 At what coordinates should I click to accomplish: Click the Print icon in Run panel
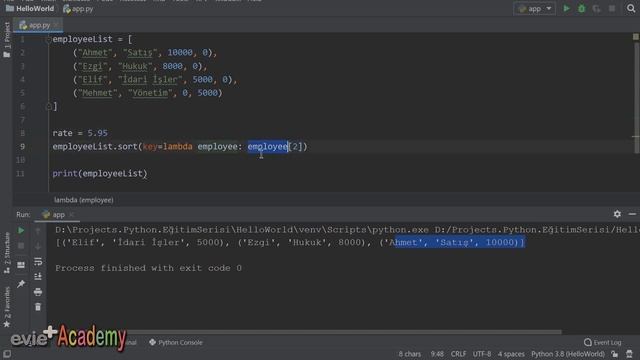pos(38,292)
